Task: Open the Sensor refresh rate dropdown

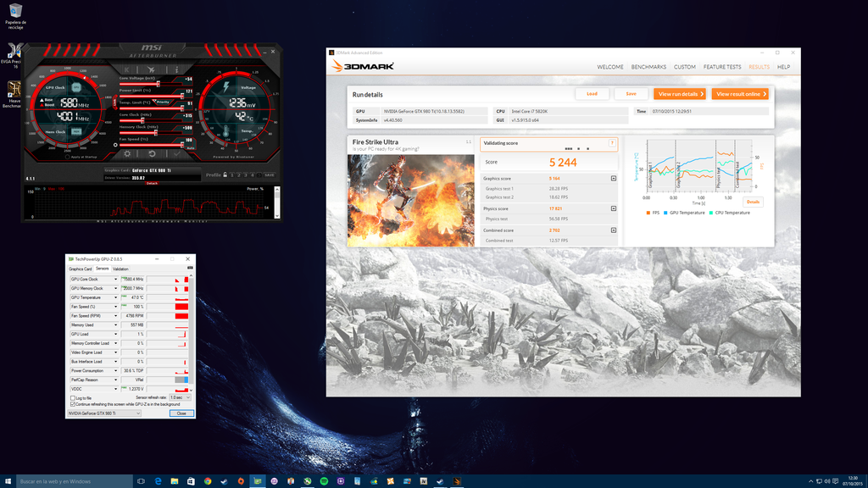Action: pyautogui.click(x=180, y=398)
